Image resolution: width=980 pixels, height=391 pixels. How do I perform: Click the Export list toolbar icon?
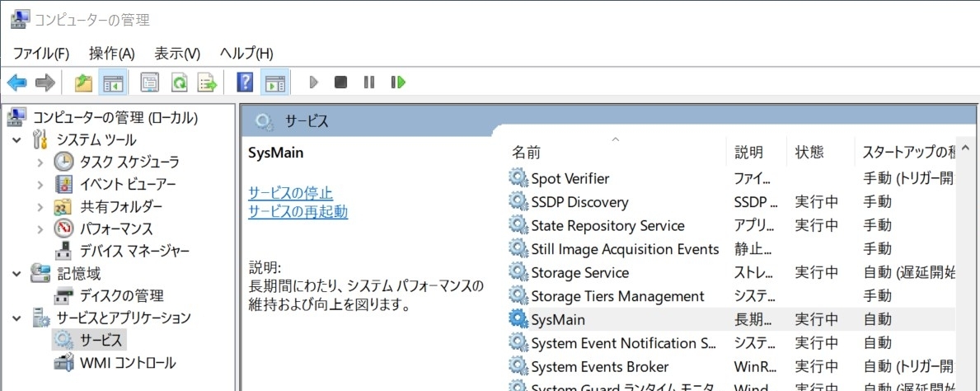pos(208,82)
